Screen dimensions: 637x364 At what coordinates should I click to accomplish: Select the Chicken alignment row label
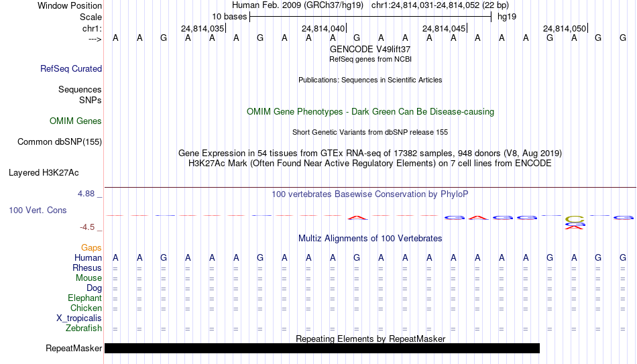click(x=86, y=308)
